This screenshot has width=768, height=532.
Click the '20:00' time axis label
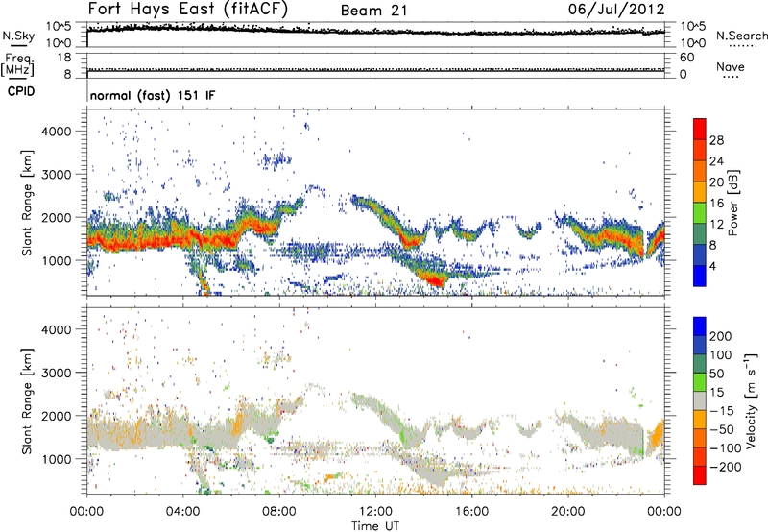pos(567,512)
